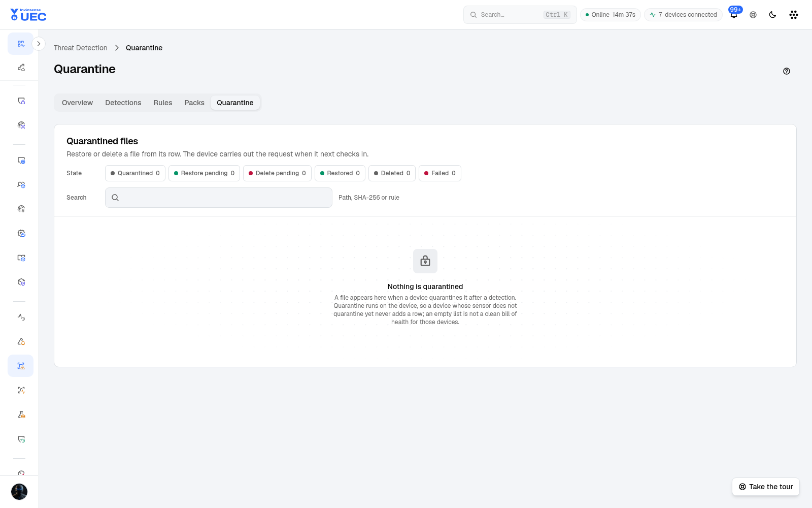Select the cube-with-shield sidebar icon

point(21,282)
